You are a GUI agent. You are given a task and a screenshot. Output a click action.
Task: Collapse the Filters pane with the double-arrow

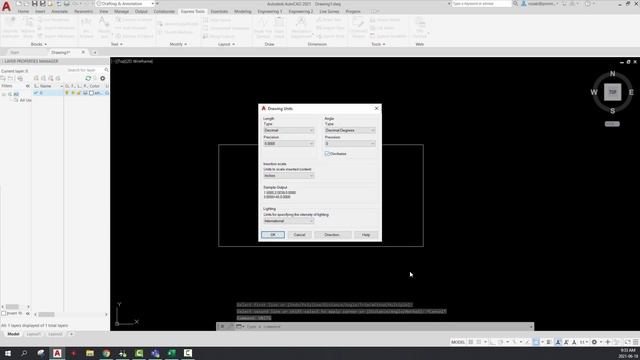coord(28,86)
